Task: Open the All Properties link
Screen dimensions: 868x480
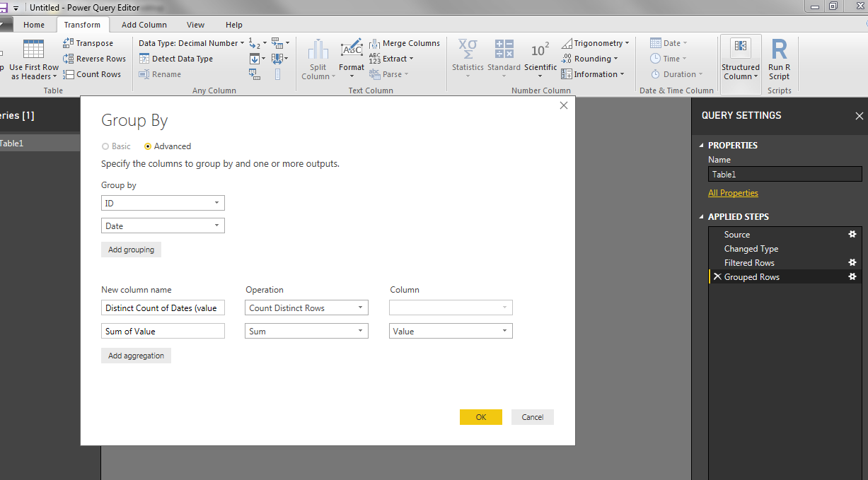Action: point(733,193)
